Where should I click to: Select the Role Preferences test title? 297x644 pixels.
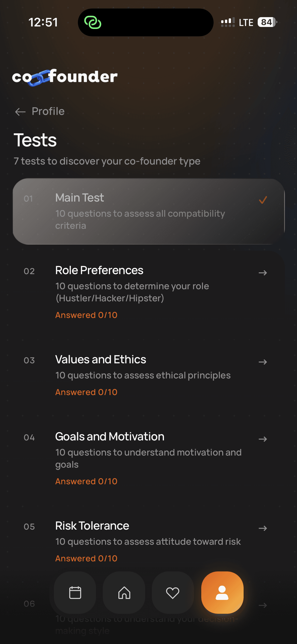point(99,270)
